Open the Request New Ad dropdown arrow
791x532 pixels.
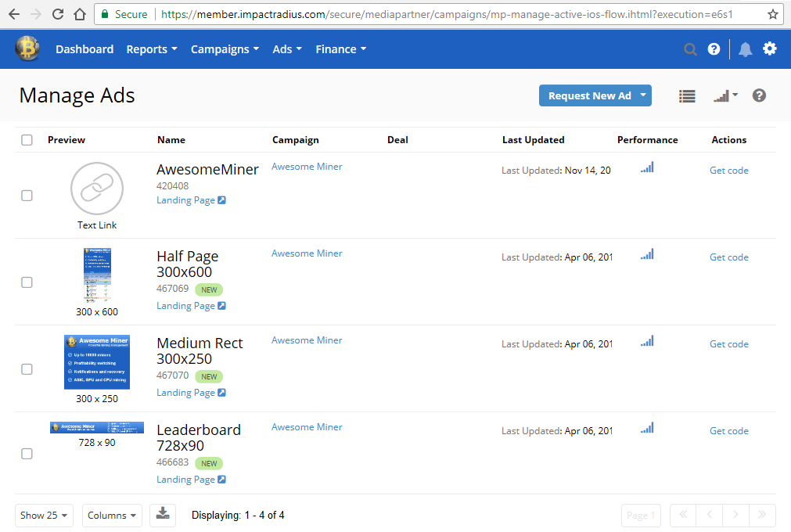pyautogui.click(x=643, y=95)
